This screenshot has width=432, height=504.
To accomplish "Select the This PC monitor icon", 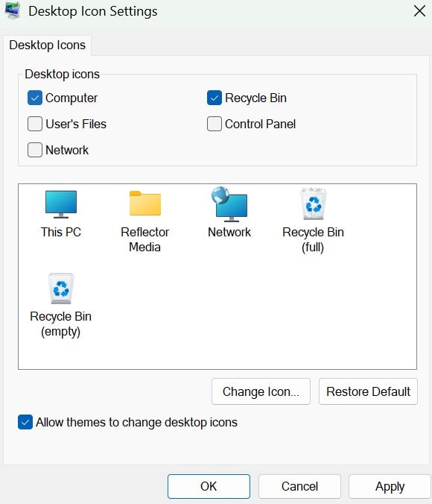I will coord(61,204).
